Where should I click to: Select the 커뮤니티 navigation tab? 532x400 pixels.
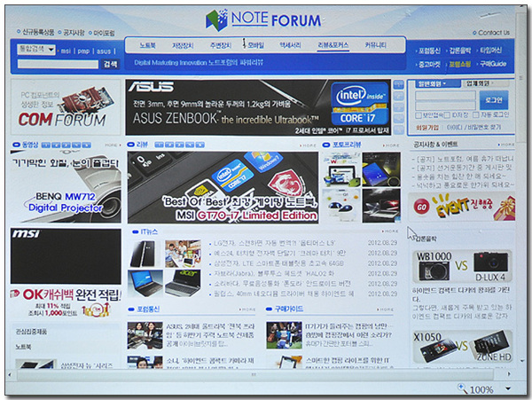376,45
